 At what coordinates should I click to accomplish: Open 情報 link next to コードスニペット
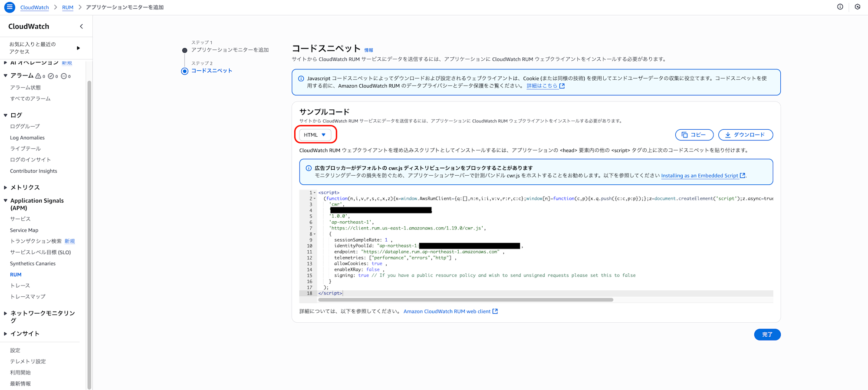pyautogui.click(x=368, y=50)
